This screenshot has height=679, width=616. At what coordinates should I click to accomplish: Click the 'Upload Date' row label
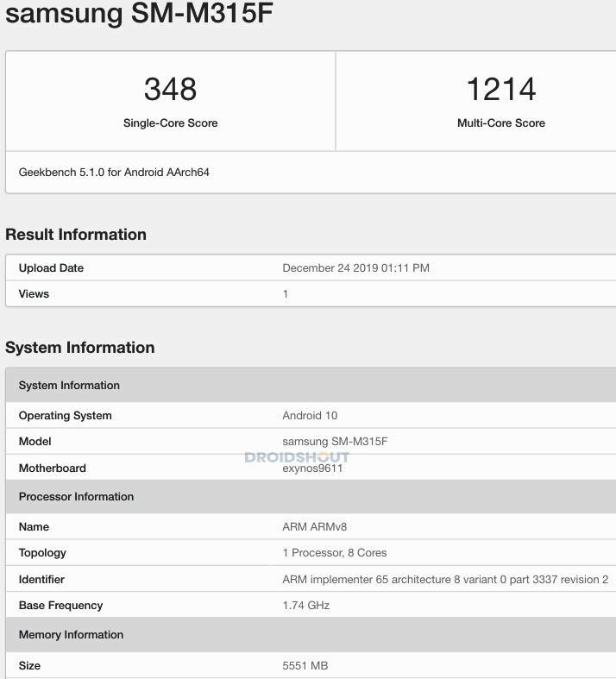[x=51, y=268]
